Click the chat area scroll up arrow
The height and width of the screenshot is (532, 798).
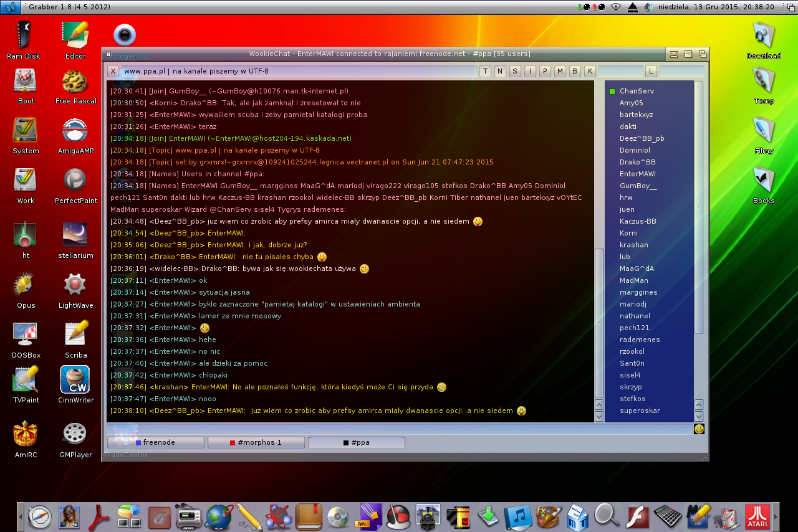pyautogui.click(x=599, y=404)
